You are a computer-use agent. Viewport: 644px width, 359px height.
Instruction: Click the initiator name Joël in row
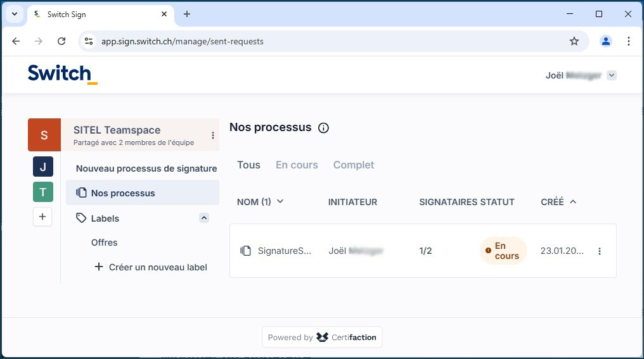point(356,251)
